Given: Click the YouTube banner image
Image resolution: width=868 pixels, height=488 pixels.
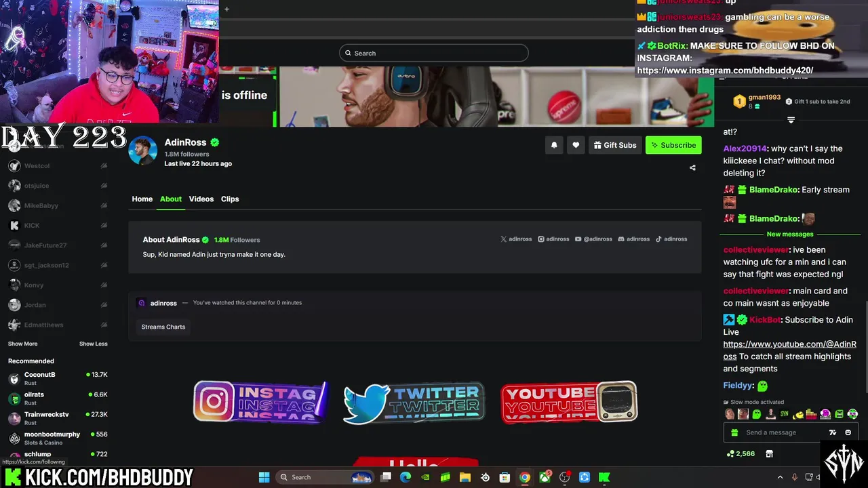Looking at the screenshot, I should click(x=569, y=402).
